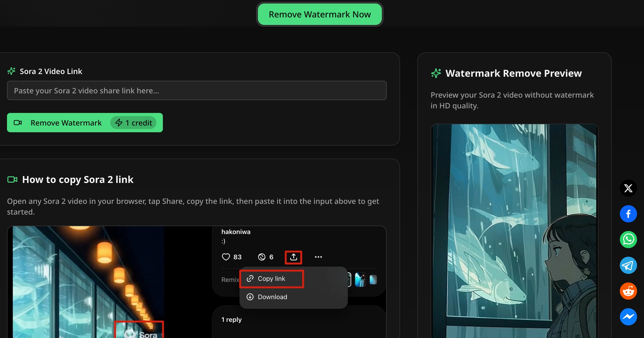Click the Sora 2 video link input field
The image size is (644, 338).
(x=197, y=90)
